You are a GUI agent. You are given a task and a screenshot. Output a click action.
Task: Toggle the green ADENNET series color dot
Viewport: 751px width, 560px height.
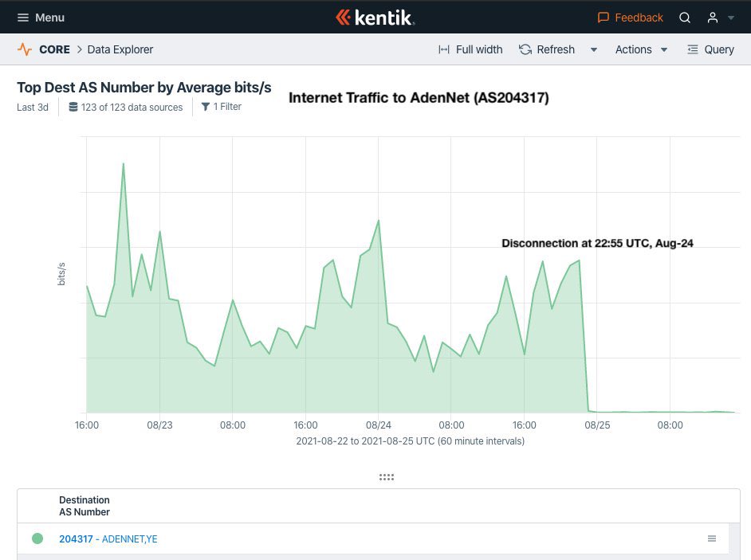(37, 538)
